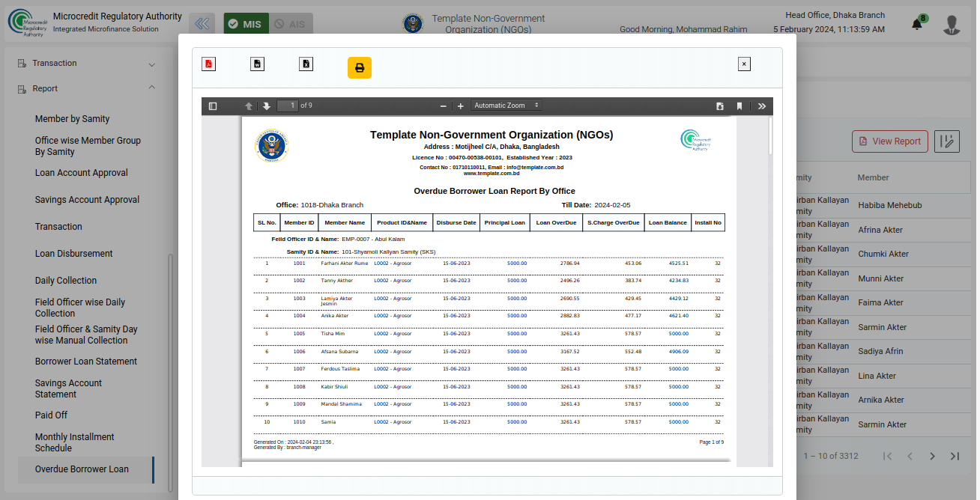
Task: Open Field Officer & Samity Day wise Manual Collection
Action: click(x=86, y=335)
